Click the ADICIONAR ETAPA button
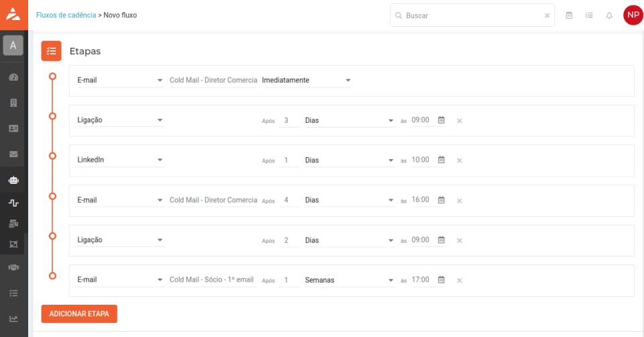644x337 pixels. pyautogui.click(x=79, y=314)
